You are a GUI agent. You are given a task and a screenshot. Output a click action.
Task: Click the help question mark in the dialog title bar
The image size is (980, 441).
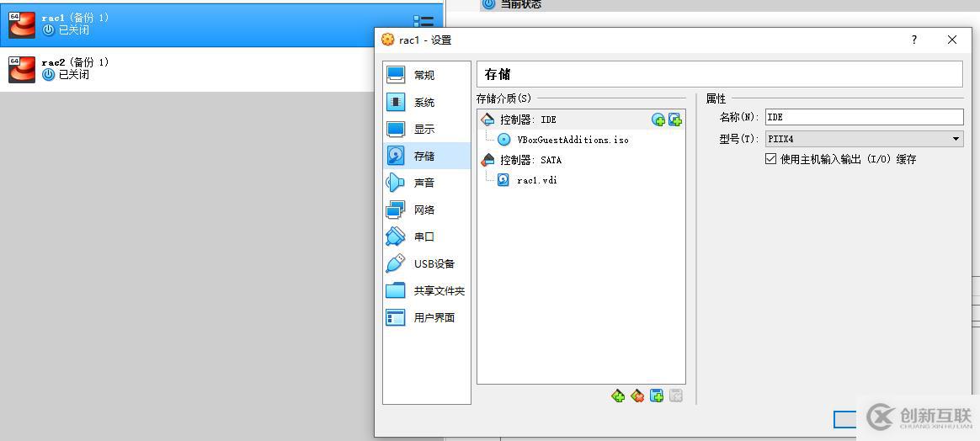913,40
